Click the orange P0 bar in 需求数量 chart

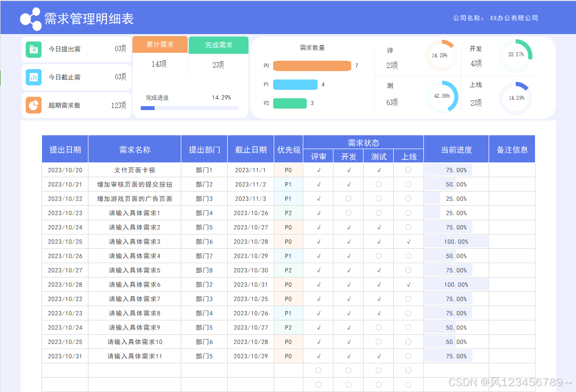click(x=312, y=66)
